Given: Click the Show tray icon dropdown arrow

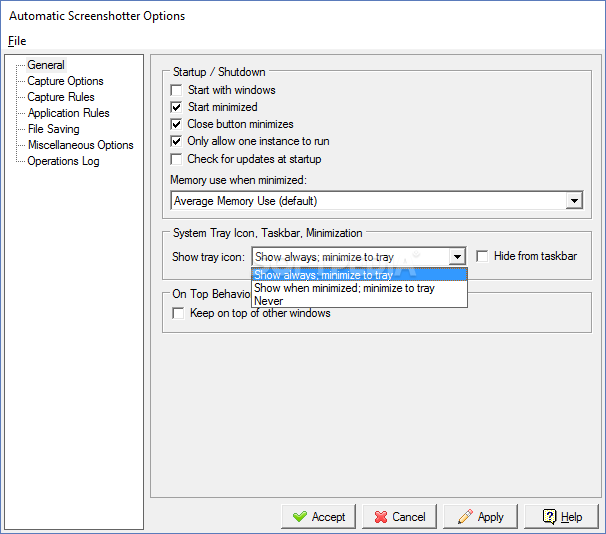Looking at the screenshot, I should click(x=457, y=257).
